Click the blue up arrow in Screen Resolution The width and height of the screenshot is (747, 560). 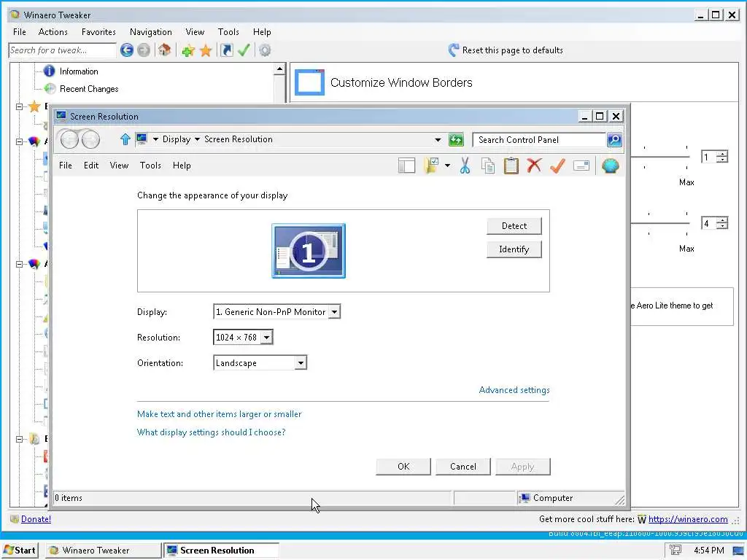tap(125, 139)
